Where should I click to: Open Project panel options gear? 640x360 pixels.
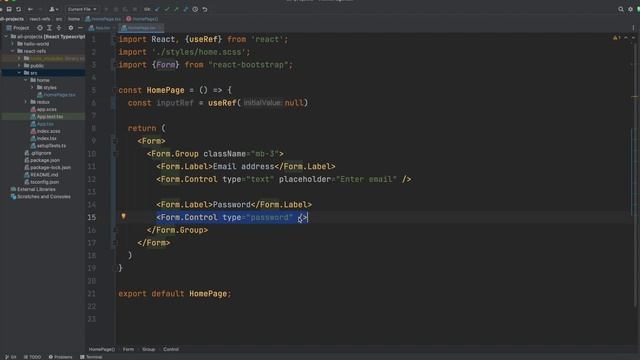click(71, 28)
